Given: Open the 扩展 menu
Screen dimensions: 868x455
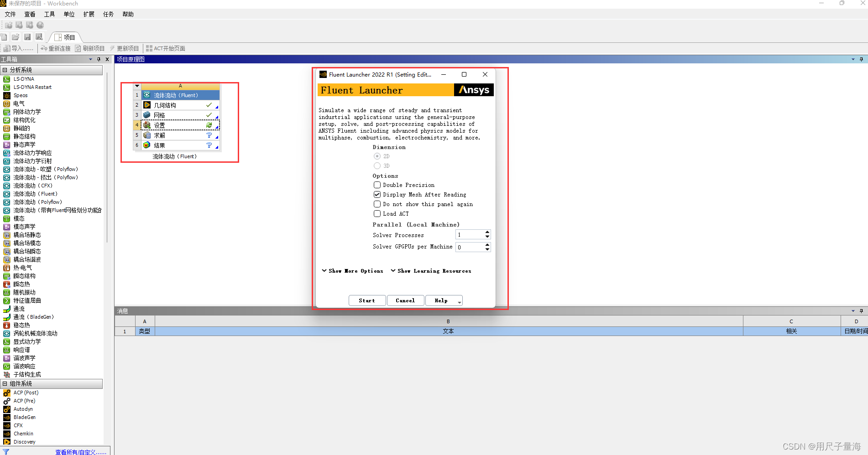Looking at the screenshot, I should [x=89, y=14].
